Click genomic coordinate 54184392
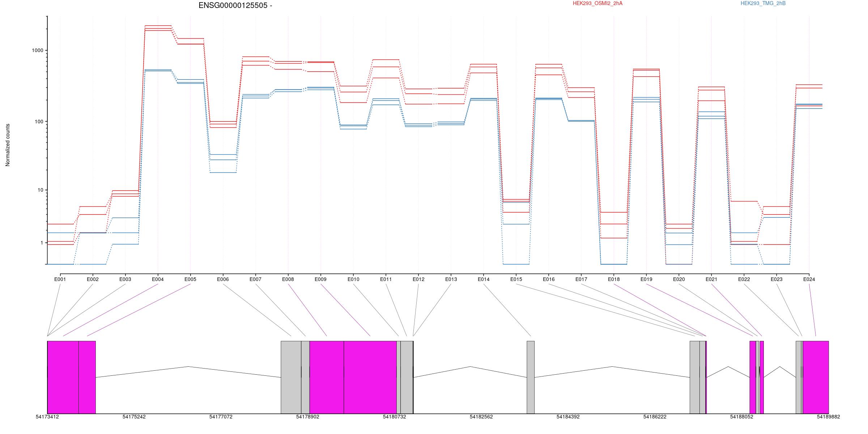 click(568, 417)
